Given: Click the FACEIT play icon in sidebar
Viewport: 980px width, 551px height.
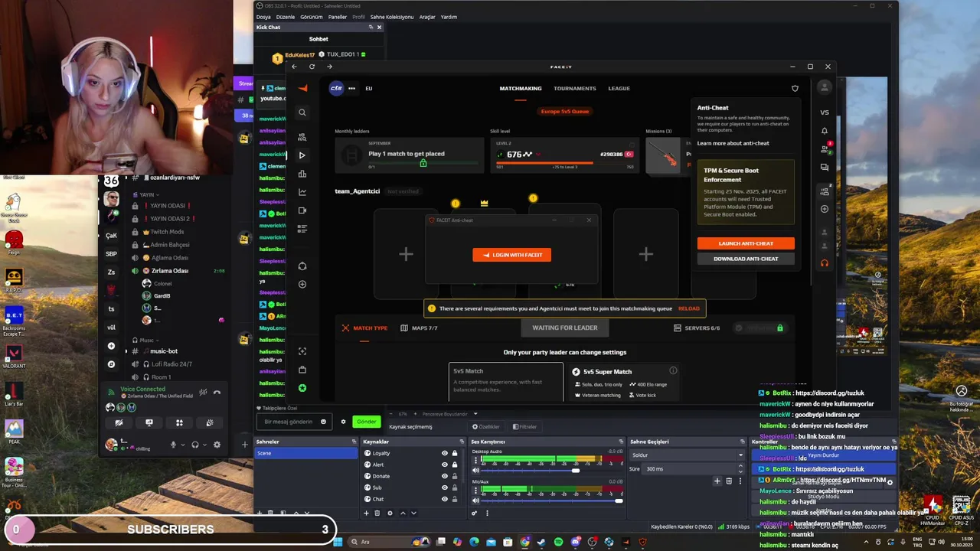Looking at the screenshot, I should coord(302,155).
